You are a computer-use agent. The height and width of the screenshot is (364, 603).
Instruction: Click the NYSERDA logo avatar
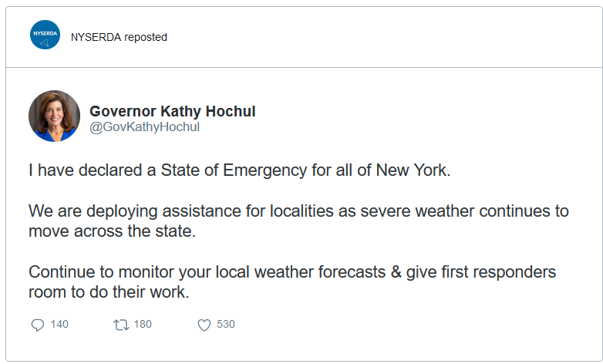[45, 35]
